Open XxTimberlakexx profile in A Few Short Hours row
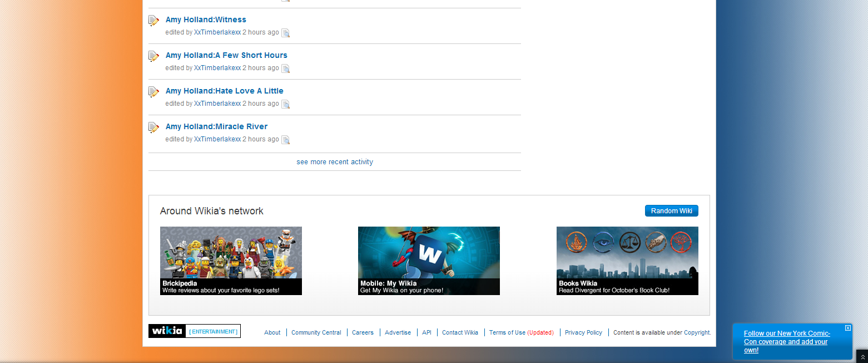This screenshot has width=868, height=363. [217, 68]
